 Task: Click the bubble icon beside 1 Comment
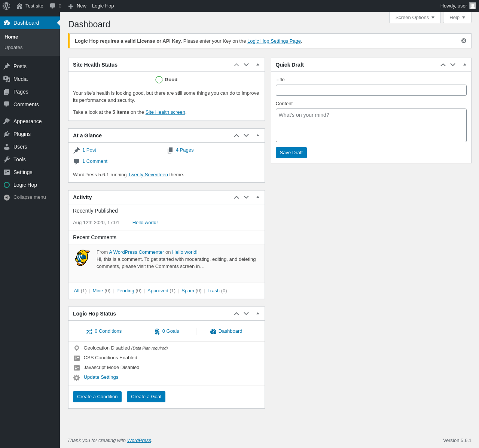click(x=77, y=161)
